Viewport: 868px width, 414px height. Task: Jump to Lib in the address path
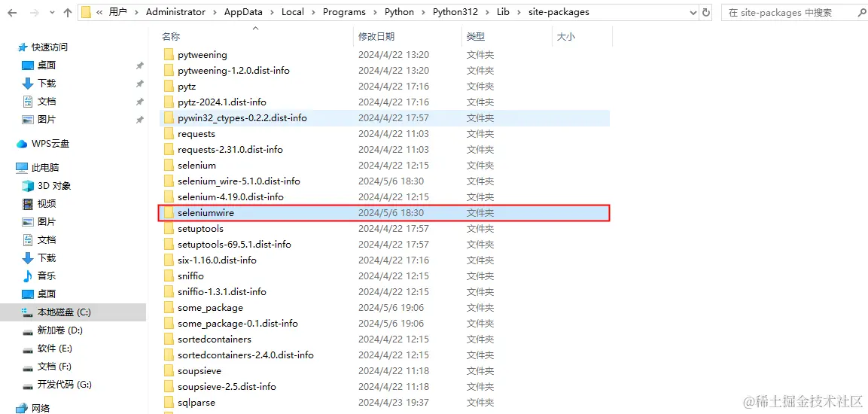[x=503, y=12]
